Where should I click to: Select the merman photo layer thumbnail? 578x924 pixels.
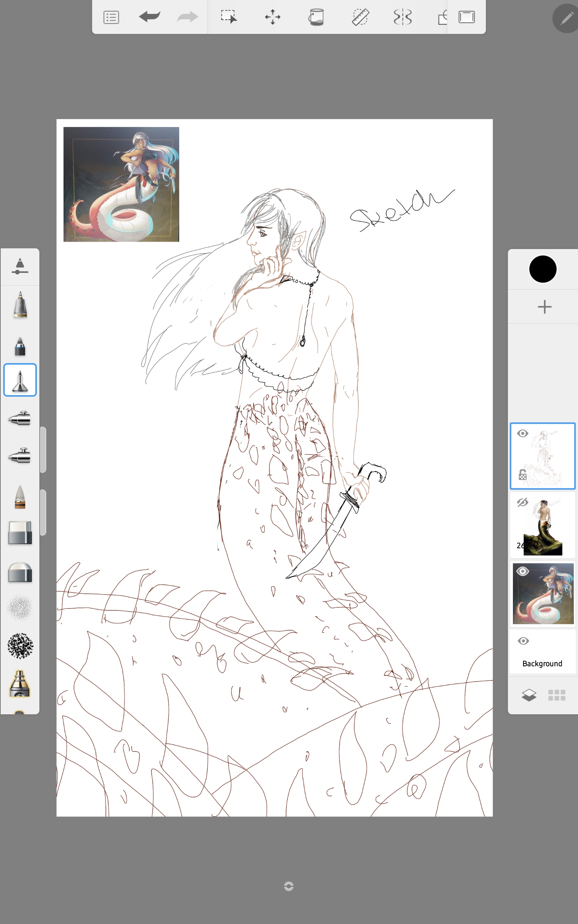[x=543, y=525]
